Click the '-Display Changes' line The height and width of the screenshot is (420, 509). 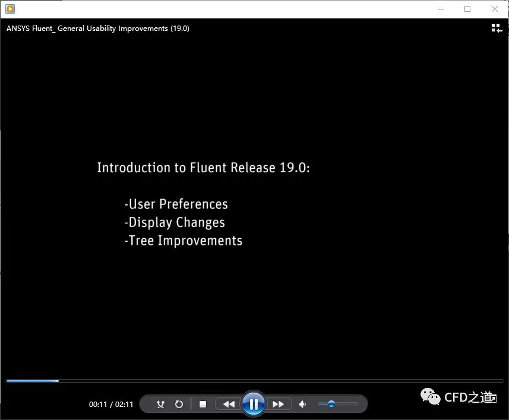pos(175,223)
